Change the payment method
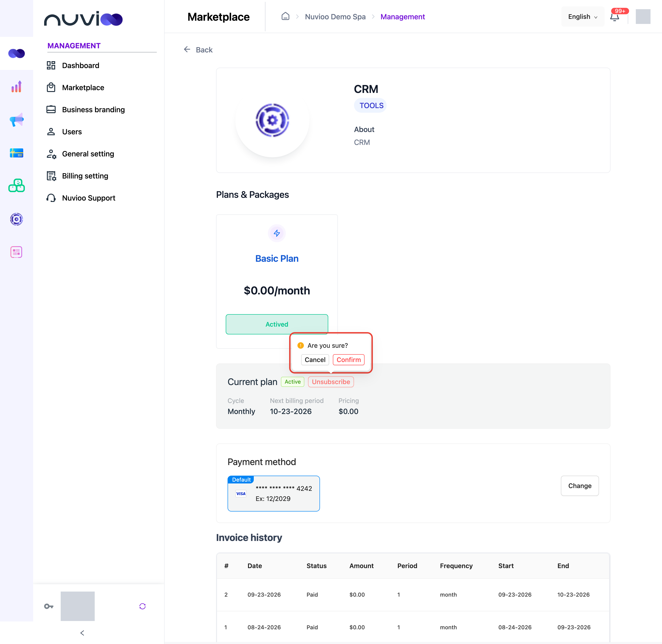662x644 pixels. (x=579, y=486)
